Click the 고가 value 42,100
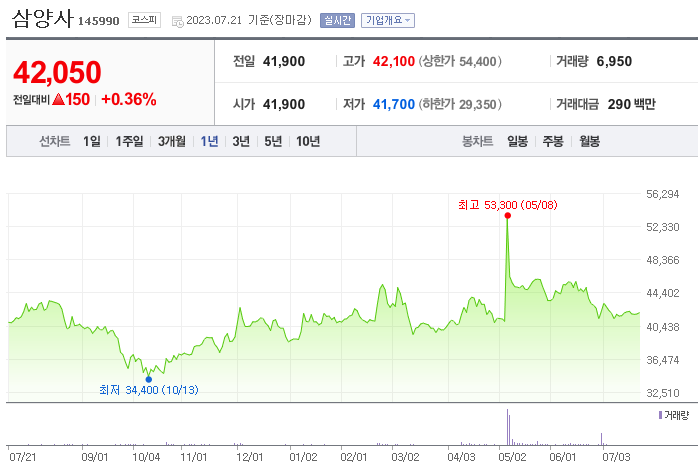698x473 pixels. [x=394, y=61]
